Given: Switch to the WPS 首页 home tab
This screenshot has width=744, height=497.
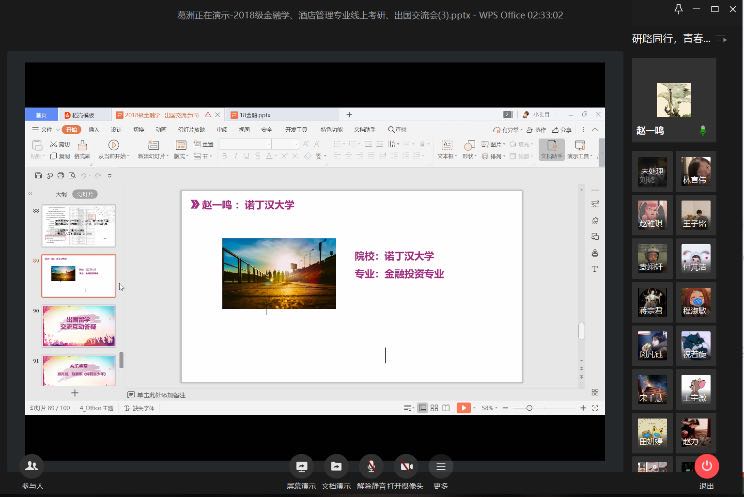Looking at the screenshot, I should [x=41, y=115].
